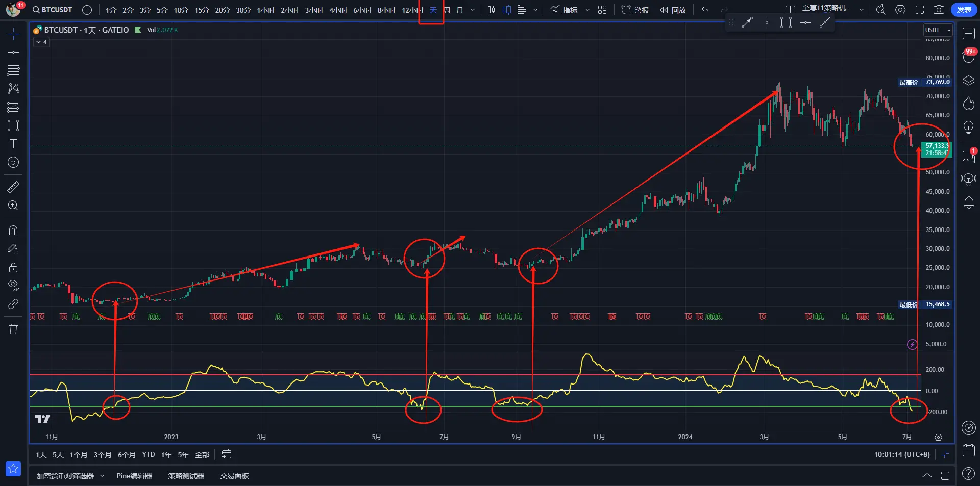
Task: Toggle hide all drawings eye
Action: coord(13,286)
